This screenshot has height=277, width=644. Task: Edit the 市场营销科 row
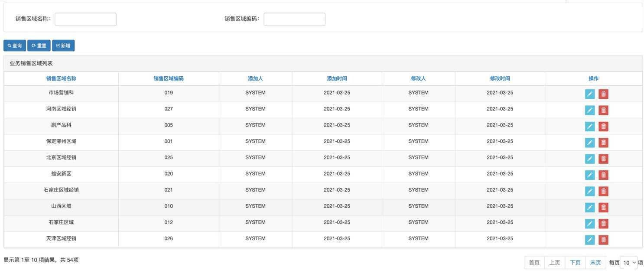(590, 94)
